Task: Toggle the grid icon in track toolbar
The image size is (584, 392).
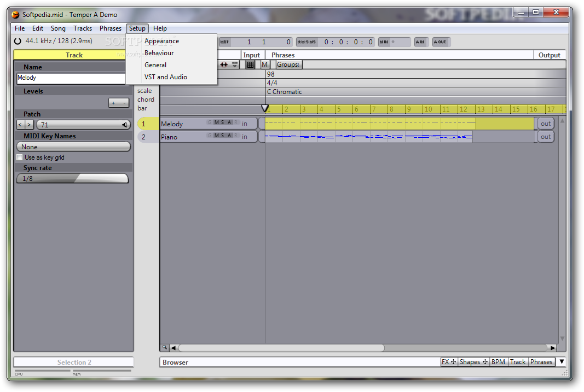Action: click(x=250, y=65)
